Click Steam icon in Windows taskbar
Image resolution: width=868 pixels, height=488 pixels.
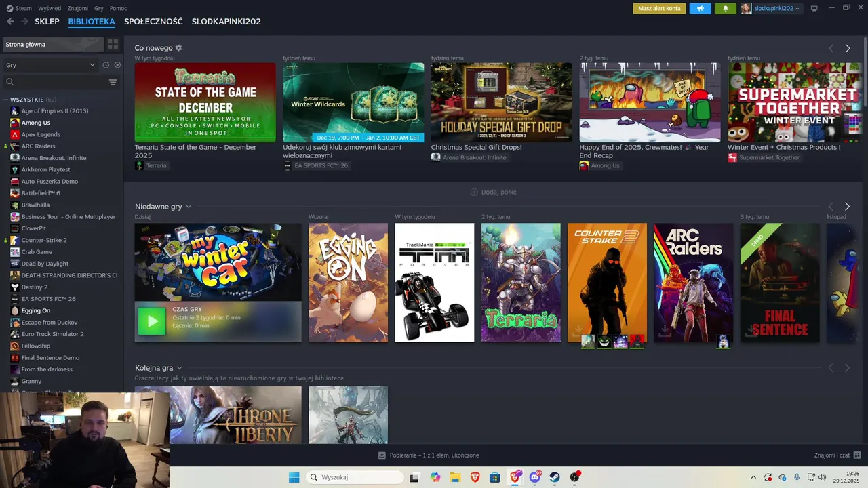(x=555, y=477)
